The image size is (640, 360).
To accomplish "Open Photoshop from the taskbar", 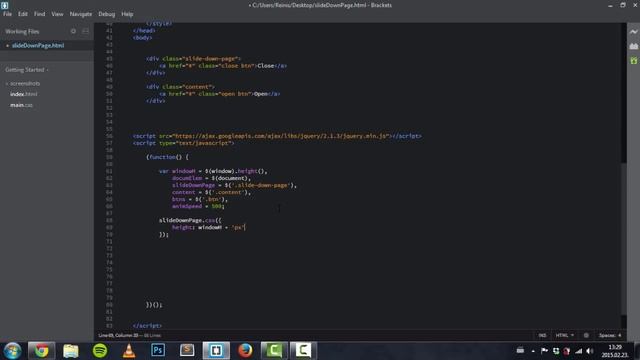I will (158, 351).
